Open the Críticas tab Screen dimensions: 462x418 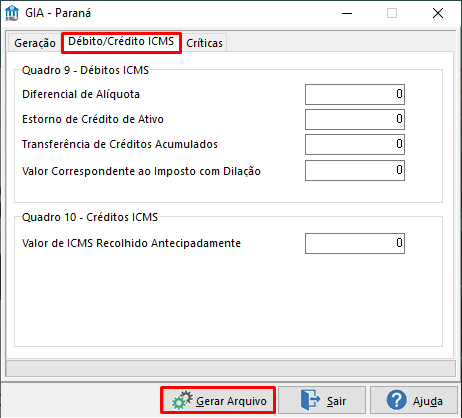point(204,43)
